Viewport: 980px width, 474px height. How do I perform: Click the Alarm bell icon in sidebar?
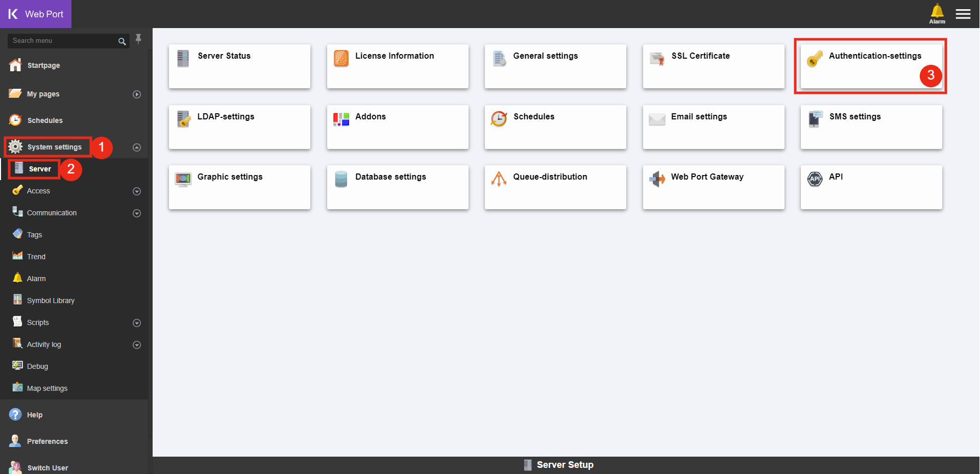tap(18, 278)
